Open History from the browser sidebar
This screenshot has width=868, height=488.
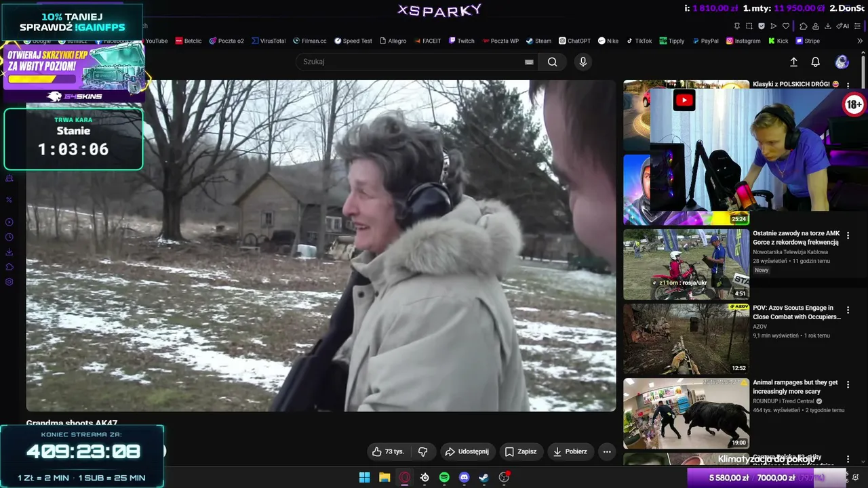(x=9, y=237)
